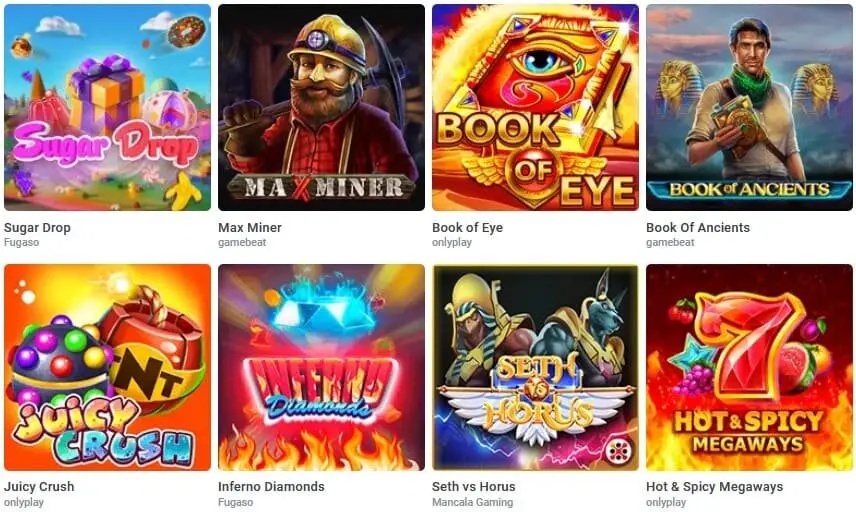The image size is (856, 512).
Task: Click the Book of Eye title link
Action: [467, 228]
